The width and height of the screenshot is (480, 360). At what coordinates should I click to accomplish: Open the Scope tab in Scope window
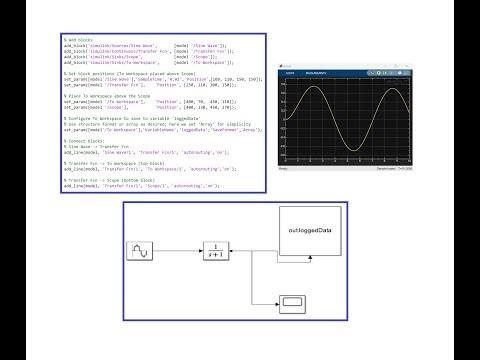(x=290, y=73)
